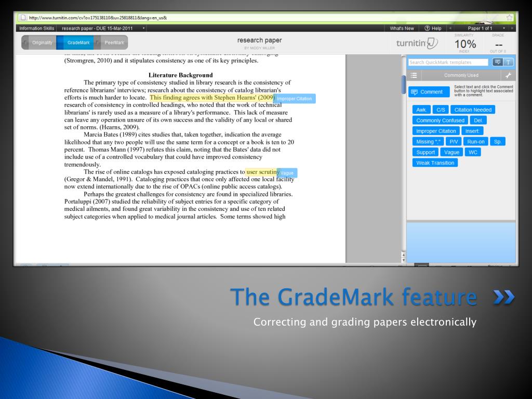Select the GradeMark view
The width and height of the screenshot is (532, 399).
click(x=75, y=43)
